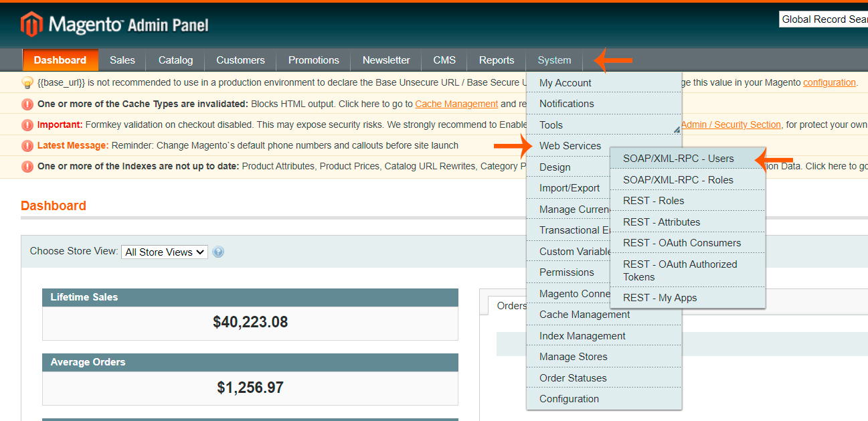
Task: Click in the Global Record Search field
Action: (x=824, y=19)
